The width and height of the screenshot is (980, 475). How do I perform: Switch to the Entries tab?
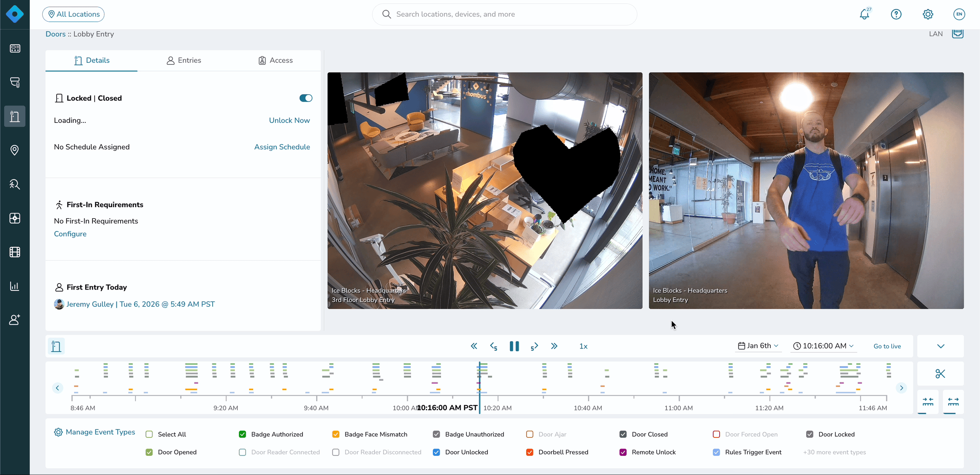coord(184,61)
